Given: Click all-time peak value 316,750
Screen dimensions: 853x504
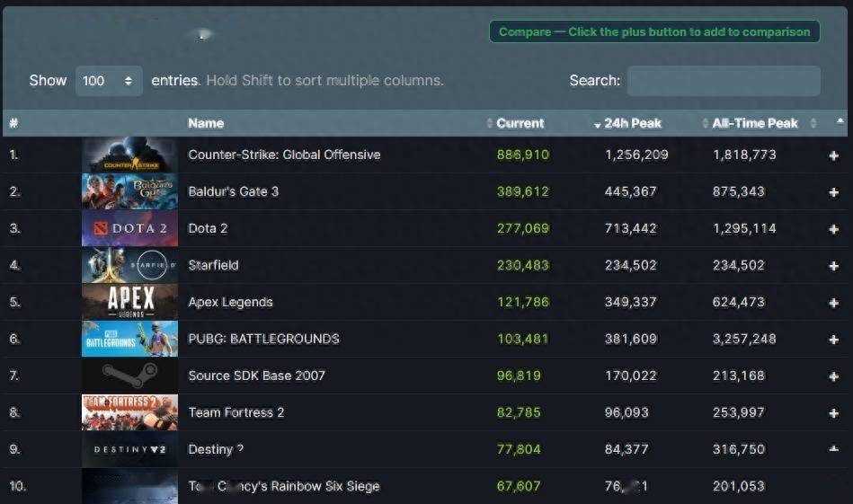Looking at the screenshot, I should coord(739,449).
